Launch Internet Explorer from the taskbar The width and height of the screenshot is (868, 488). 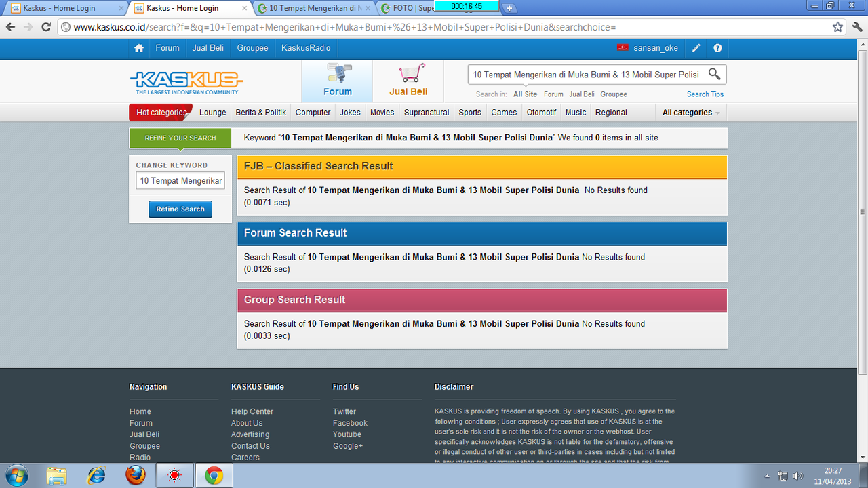tap(96, 476)
